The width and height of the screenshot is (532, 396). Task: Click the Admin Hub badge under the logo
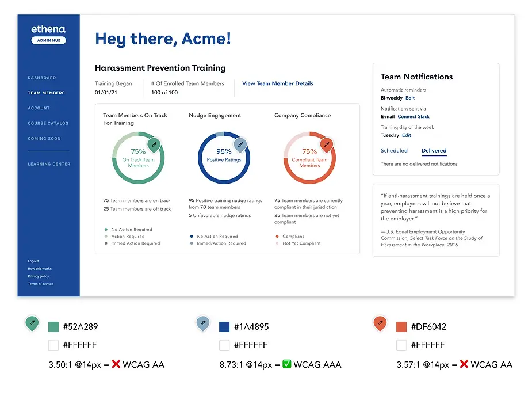48,40
